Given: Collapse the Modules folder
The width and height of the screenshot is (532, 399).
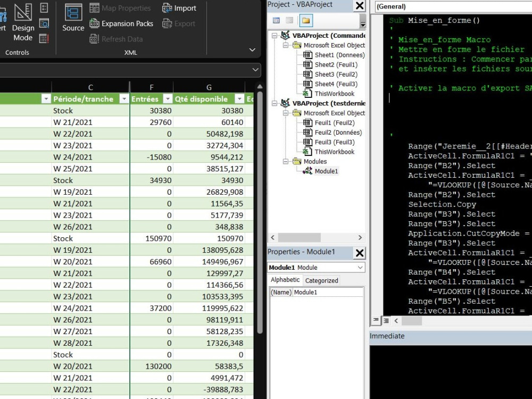Looking at the screenshot, I should (286, 162).
